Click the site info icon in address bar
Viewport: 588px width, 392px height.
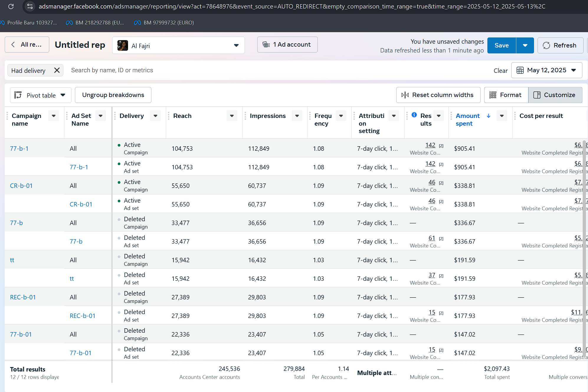30,6
